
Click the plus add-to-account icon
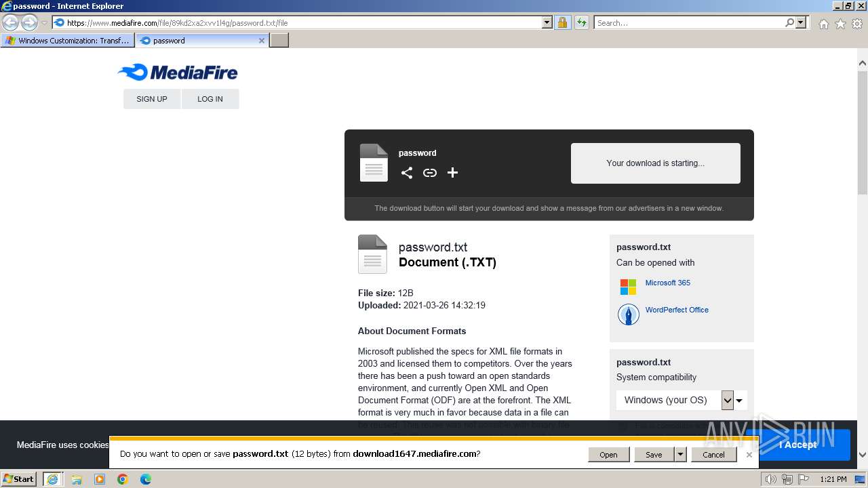click(x=453, y=173)
